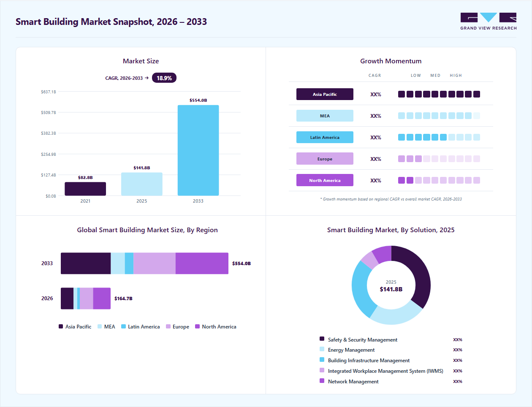Click the $141.8B donut center value

coord(391,289)
